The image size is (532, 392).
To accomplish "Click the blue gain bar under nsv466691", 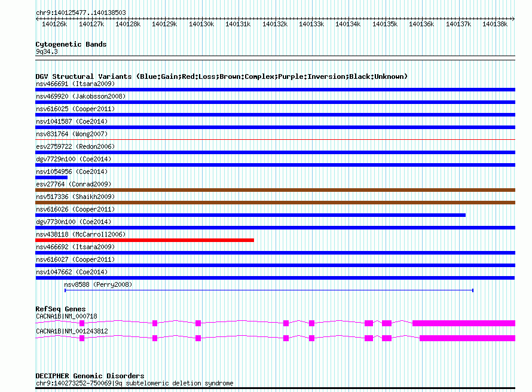I will point(275,90).
